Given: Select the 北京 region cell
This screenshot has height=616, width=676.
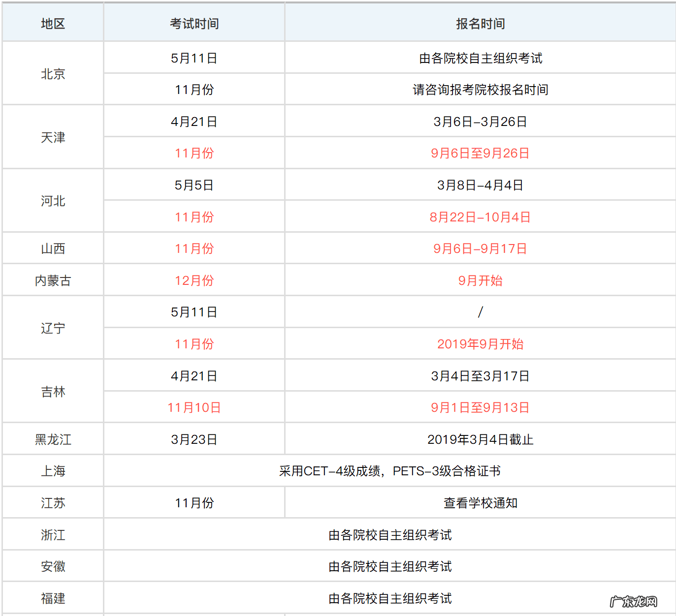Looking at the screenshot, I should [53, 74].
